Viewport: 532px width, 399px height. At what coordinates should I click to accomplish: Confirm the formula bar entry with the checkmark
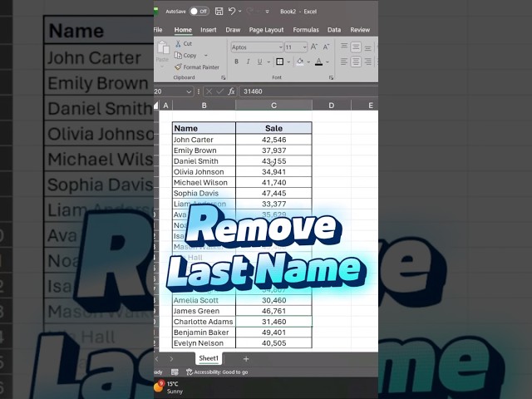(219, 91)
